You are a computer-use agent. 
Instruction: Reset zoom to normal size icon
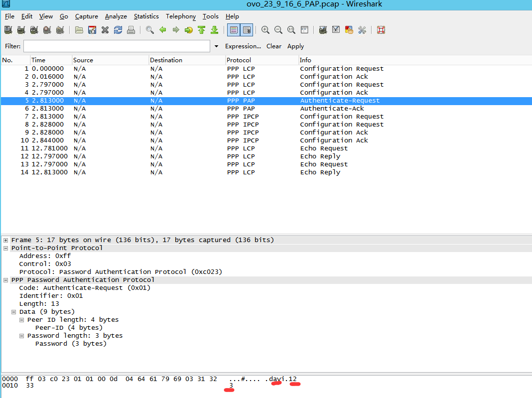point(291,30)
